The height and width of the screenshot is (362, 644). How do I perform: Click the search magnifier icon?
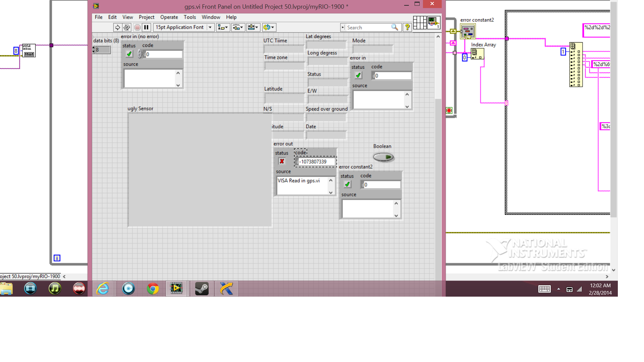pyautogui.click(x=395, y=27)
